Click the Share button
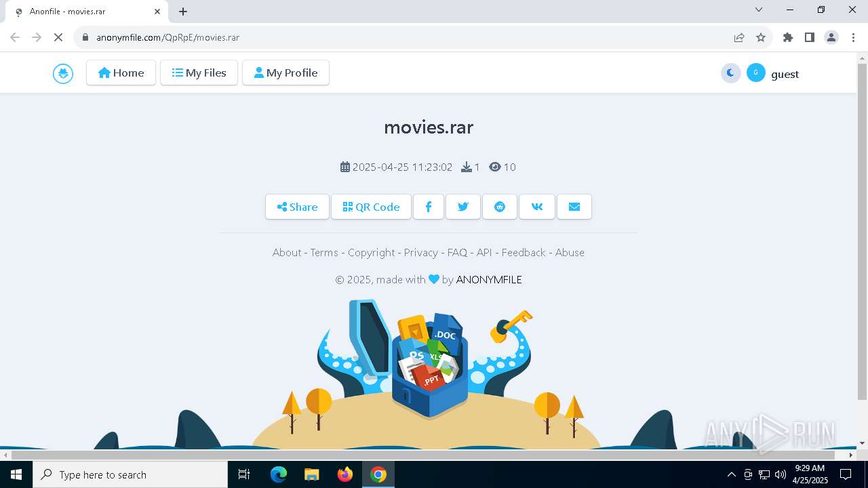868x488 pixels. pos(297,207)
